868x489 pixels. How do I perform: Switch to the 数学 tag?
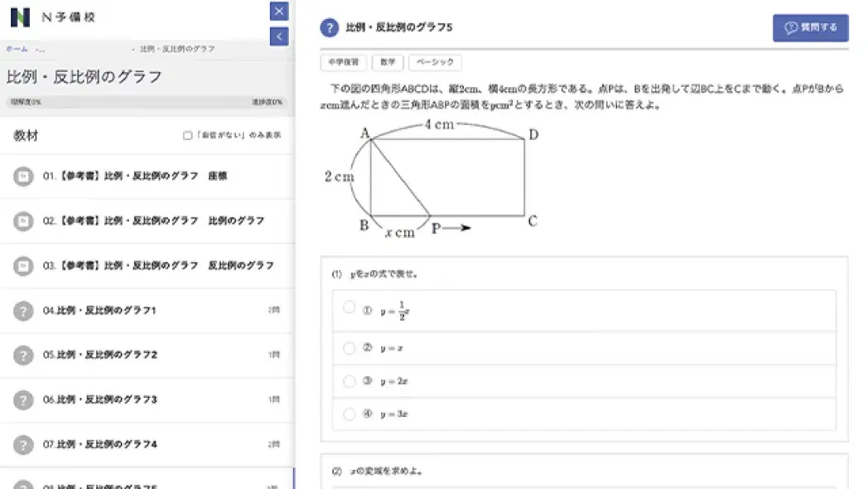[x=388, y=62]
